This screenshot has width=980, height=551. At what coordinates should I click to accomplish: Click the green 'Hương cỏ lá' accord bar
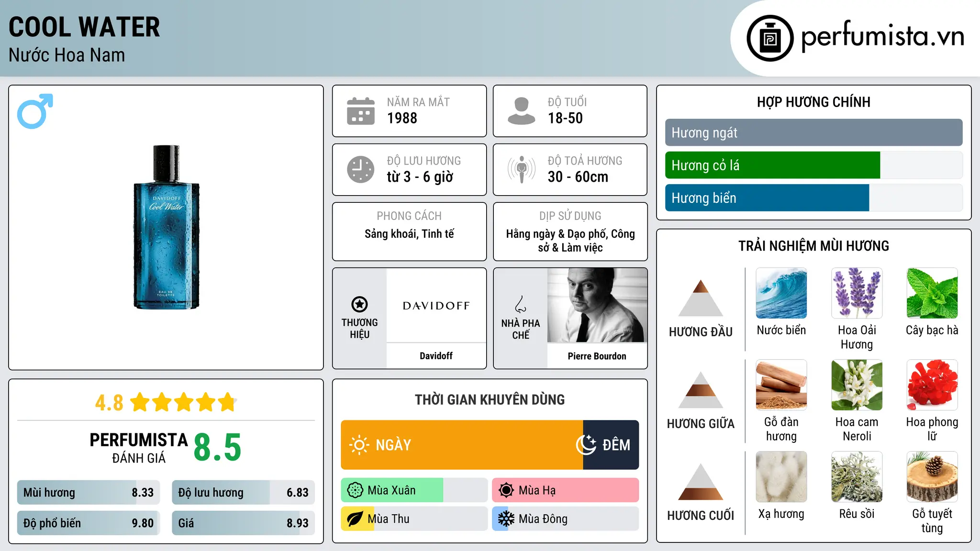point(773,165)
